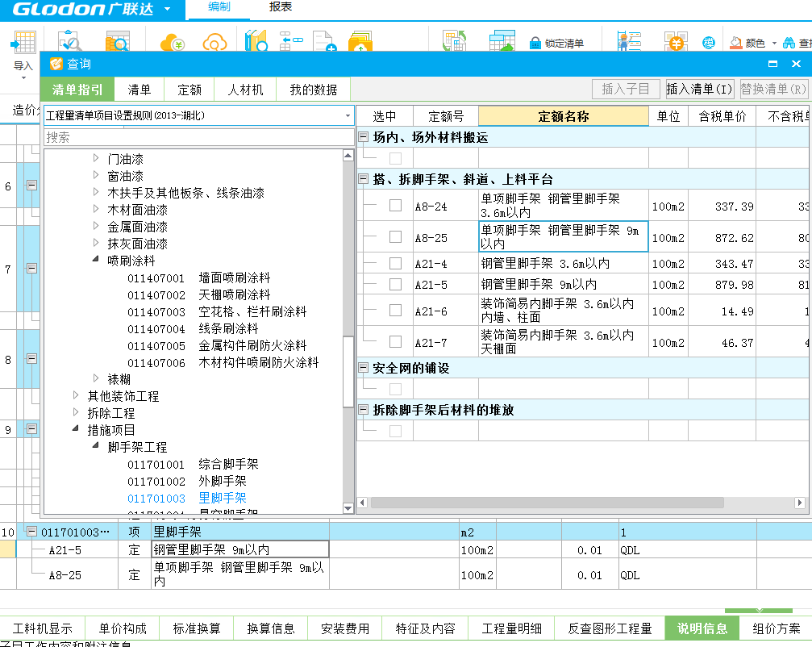Viewport: 812px width, 647px height.
Task: Click the 查询 dialog title icon
Action: pyautogui.click(x=56, y=64)
